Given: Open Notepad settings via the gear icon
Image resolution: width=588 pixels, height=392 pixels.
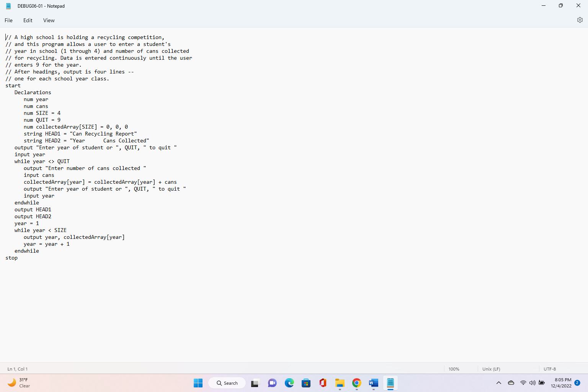Looking at the screenshot, I should point(580,20).
